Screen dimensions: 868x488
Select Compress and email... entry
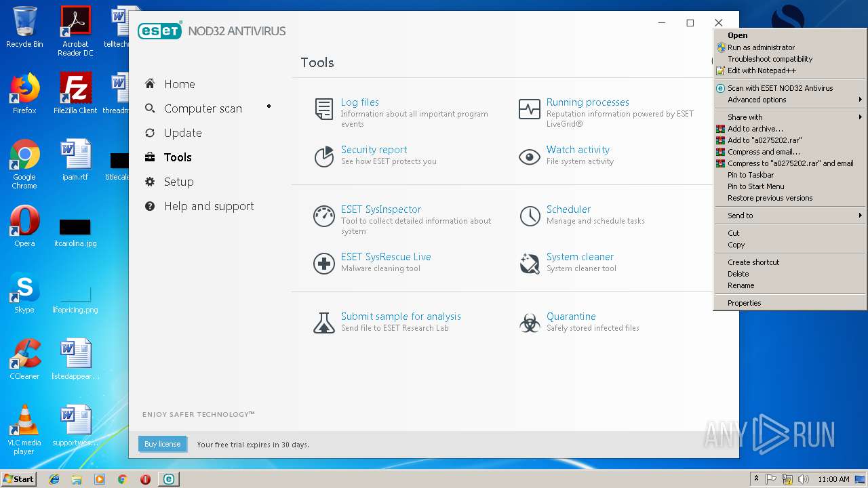point(790,152)
